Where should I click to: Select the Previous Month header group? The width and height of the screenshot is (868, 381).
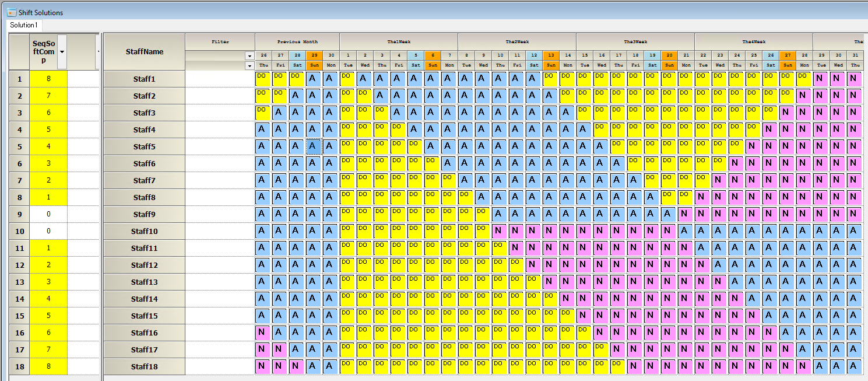[297, 42]
